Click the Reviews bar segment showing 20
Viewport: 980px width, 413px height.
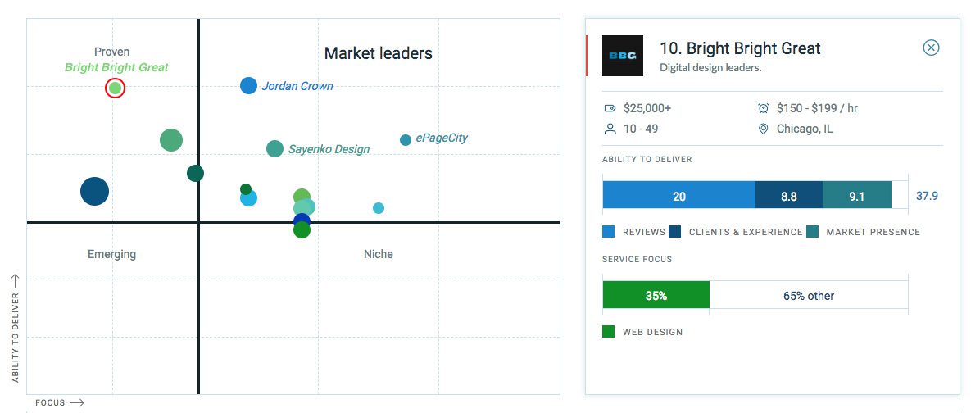(x=678, y=195)
